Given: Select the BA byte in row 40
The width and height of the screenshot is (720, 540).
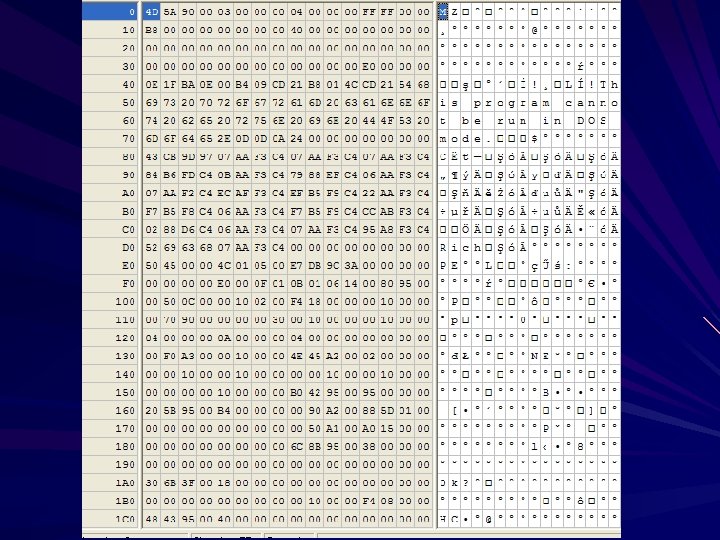Looking at the screenshot, I should [x=188, y=84].
